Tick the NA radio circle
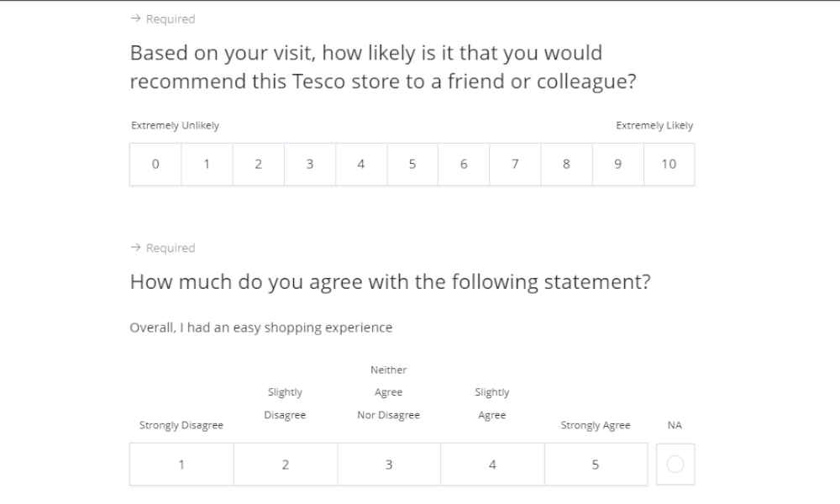 tap(675, 464)
